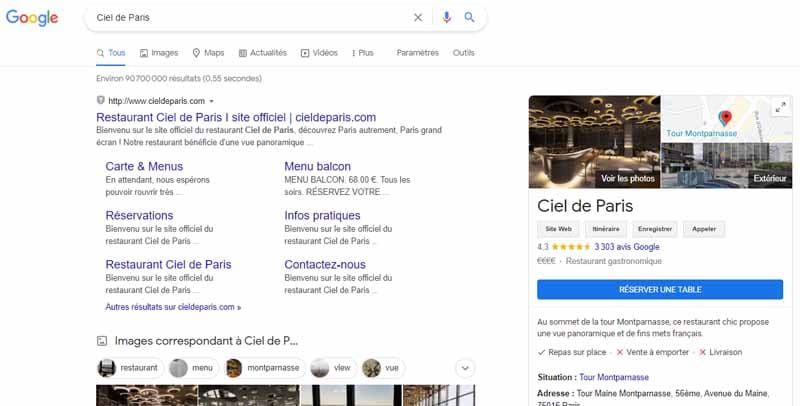Click the Environ 90 700 000 résultats text

click(x=179, y=79)
